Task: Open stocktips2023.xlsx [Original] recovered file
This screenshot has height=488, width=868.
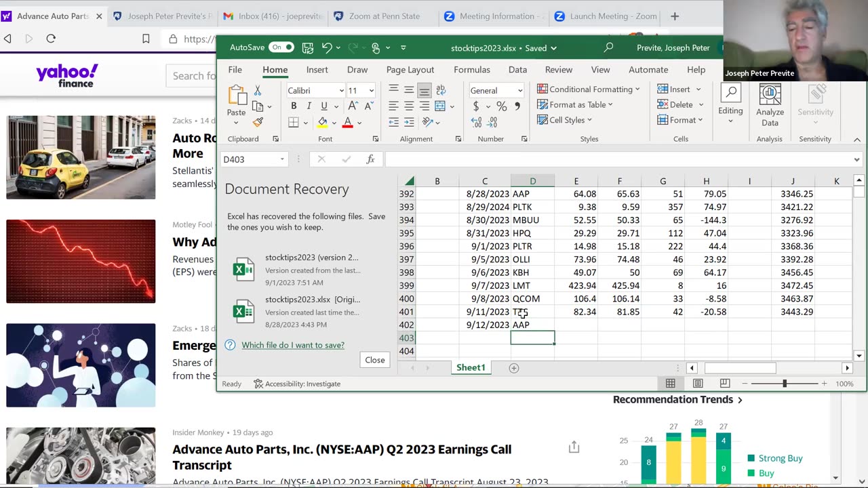Action: tap(307, 311)
